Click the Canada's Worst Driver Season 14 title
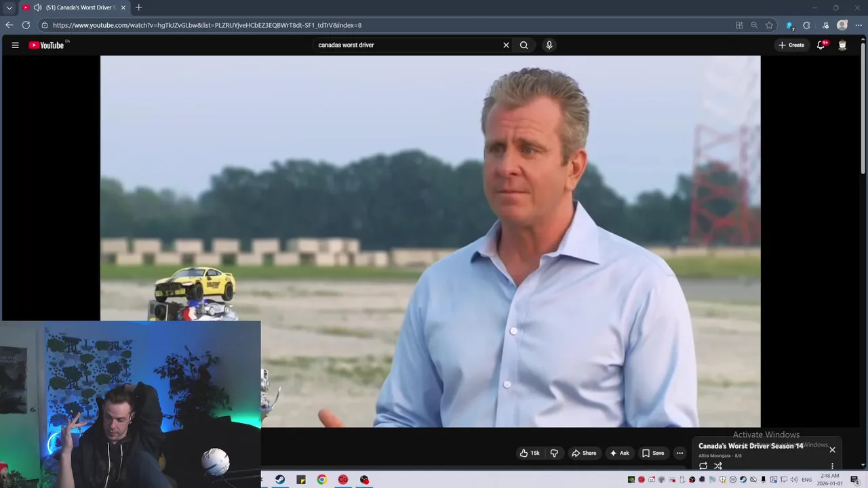 tap(751, 446)
